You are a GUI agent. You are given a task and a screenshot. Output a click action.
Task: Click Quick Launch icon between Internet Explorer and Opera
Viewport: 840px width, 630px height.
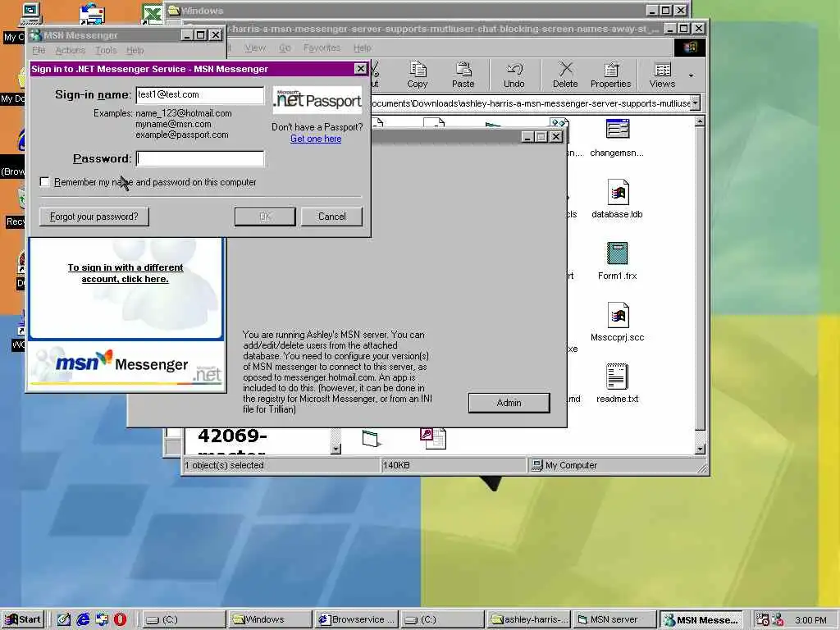[x=101, y=620]
